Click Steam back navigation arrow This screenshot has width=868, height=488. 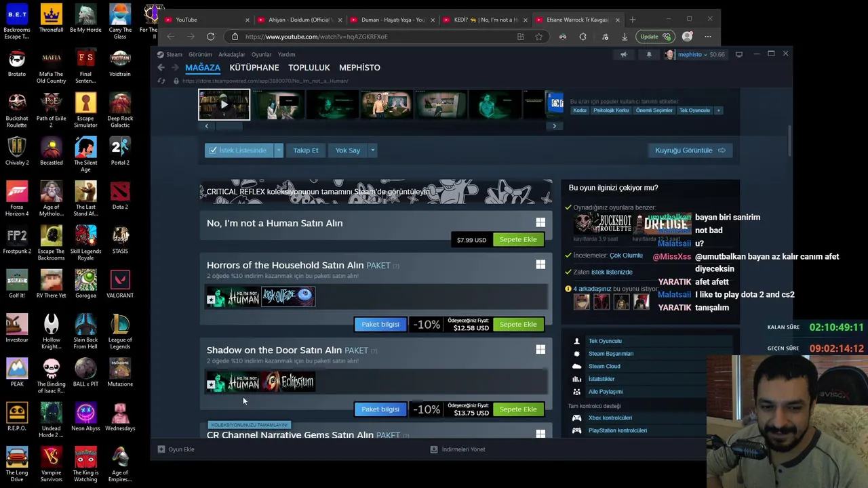click(161, 67)
